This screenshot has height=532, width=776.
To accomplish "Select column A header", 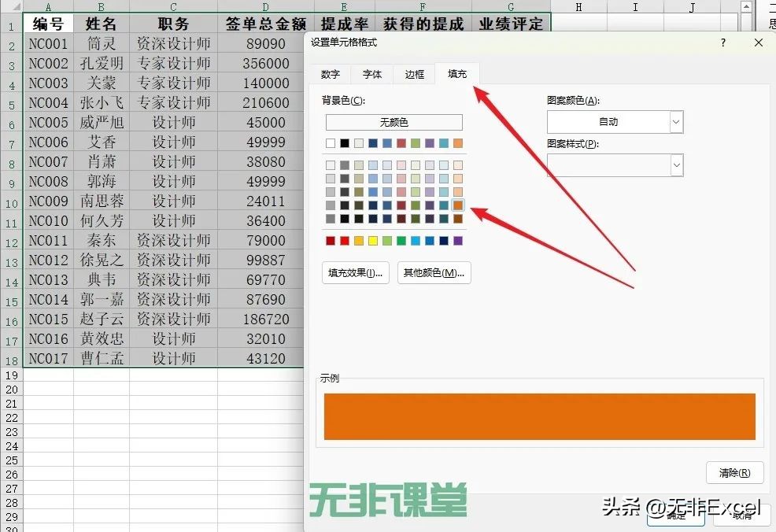I will (x=48, y=7).
